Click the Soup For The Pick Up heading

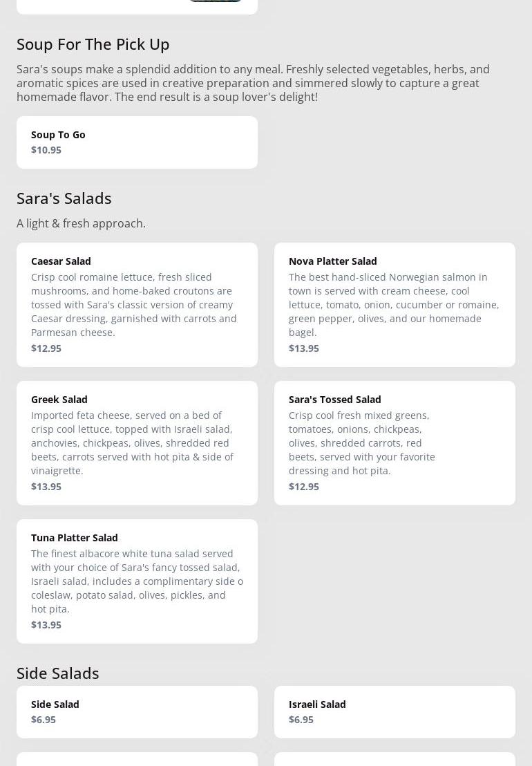click(x=93, y=44)
